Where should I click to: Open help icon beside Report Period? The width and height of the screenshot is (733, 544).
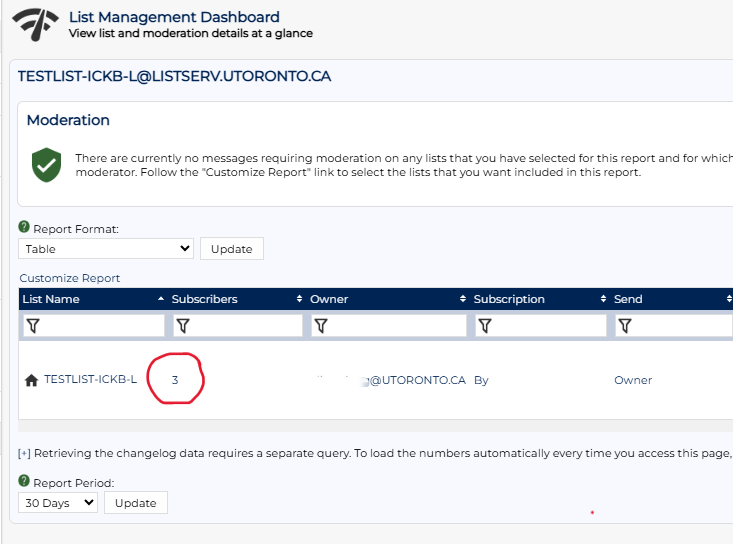click(24, 480)
